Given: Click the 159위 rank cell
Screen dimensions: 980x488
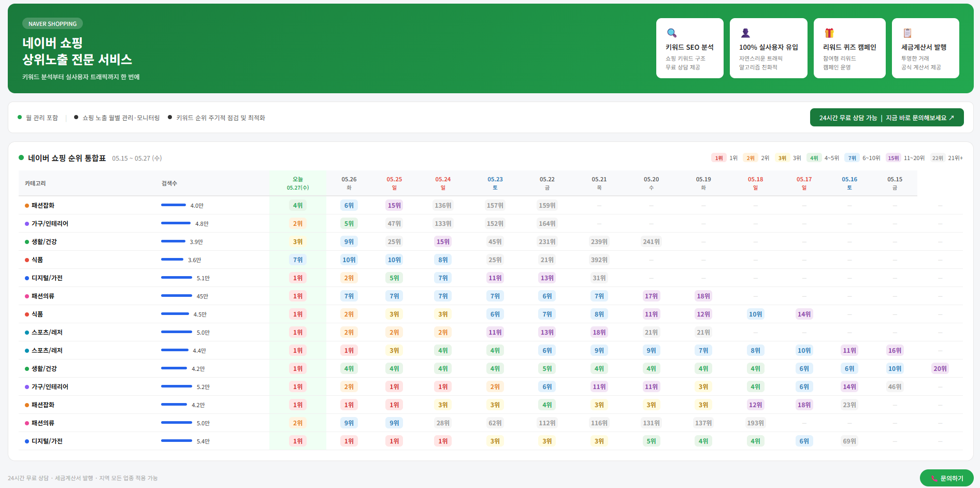Looking at the screenshot, I should click(547, 205).
